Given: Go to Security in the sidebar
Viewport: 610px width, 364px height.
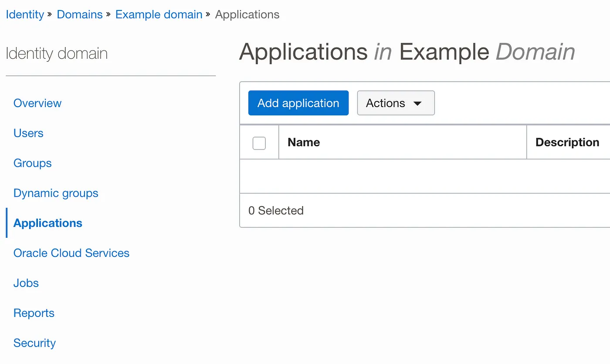Looking at the screenshot, I should (34, 343).
